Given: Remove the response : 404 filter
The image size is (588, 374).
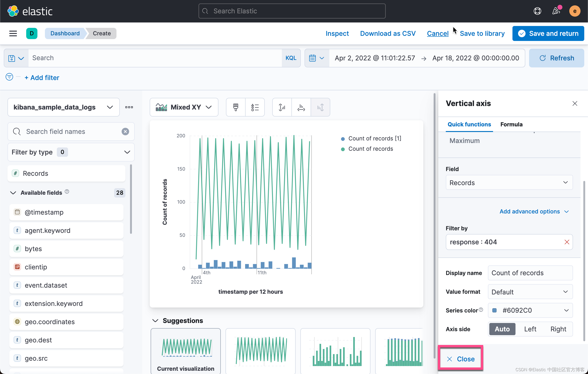Looking at the screenshot, I should tap(567, 242).
